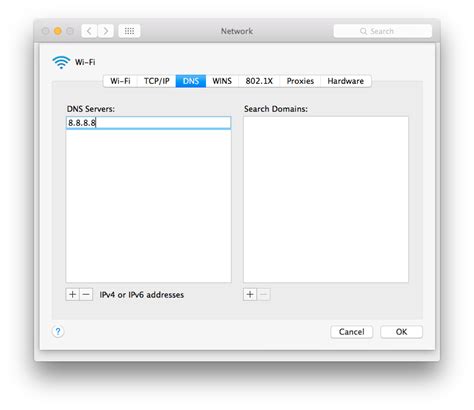Click the Wi-Fi signal icon

pyautogui.click(x=61, y=62)
